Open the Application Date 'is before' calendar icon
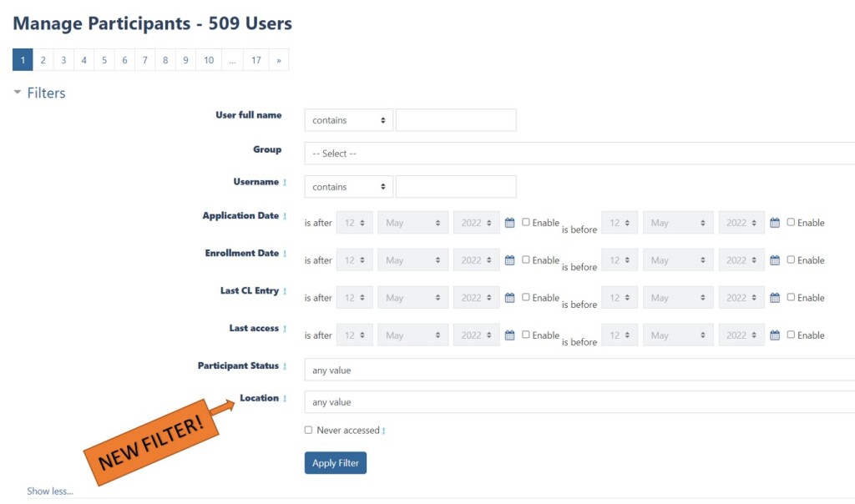 pos(775,223)
